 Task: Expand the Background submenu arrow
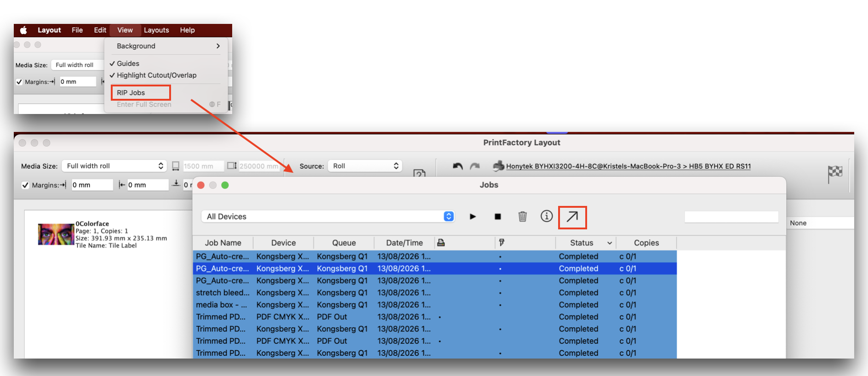pos(218,46)
